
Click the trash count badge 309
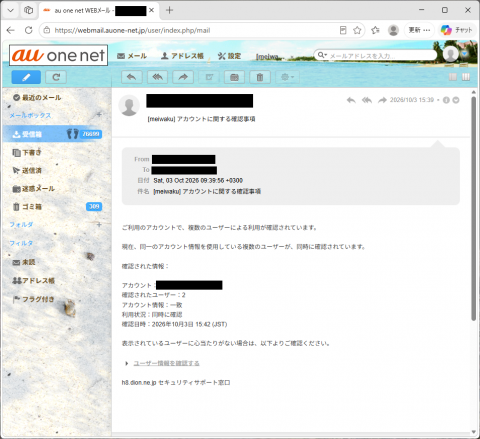click(x=94, y=207)
